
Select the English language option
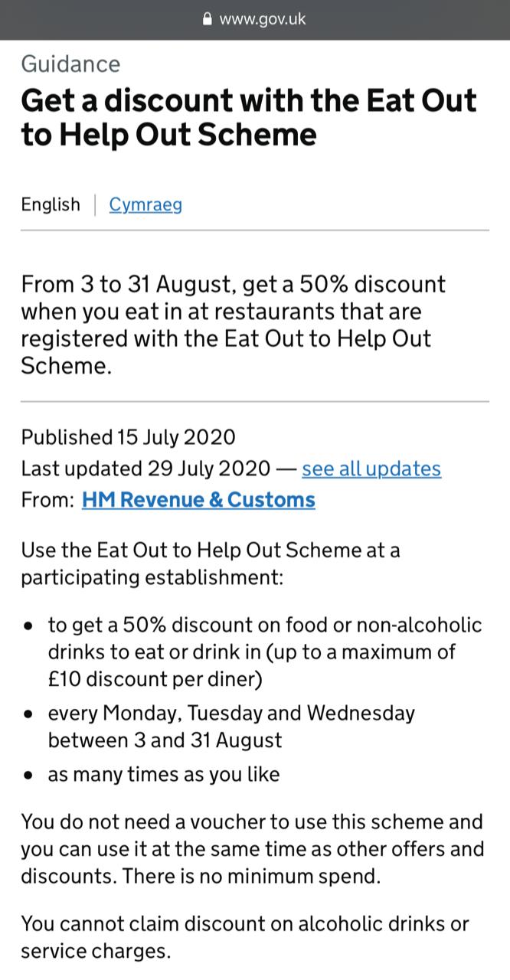[51, 204]
